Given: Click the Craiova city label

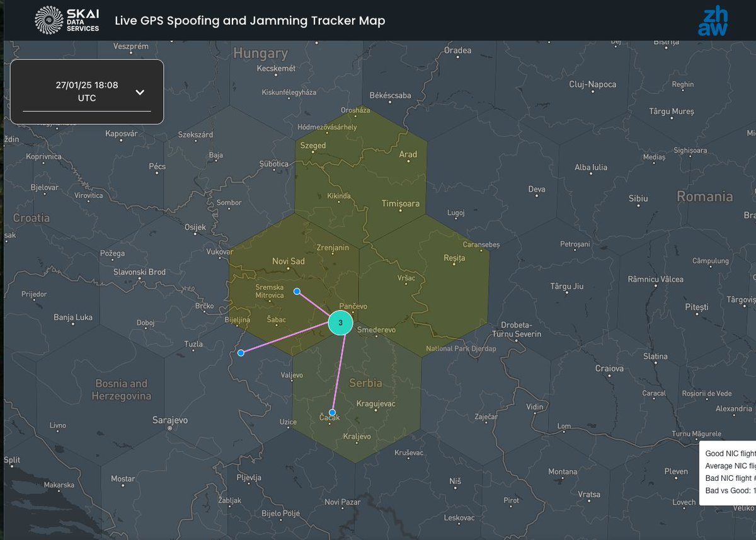Looking at the screenshot, I should (609, 369).
